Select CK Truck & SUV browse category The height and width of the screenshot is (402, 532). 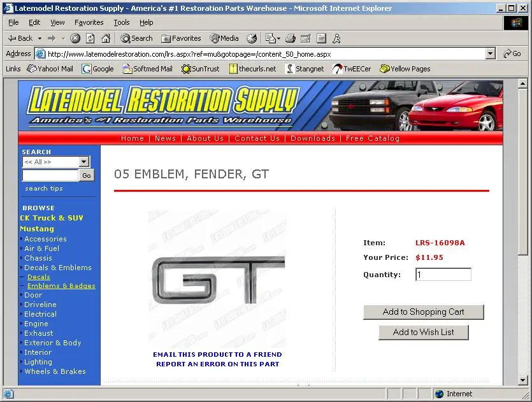coord(51,218)
